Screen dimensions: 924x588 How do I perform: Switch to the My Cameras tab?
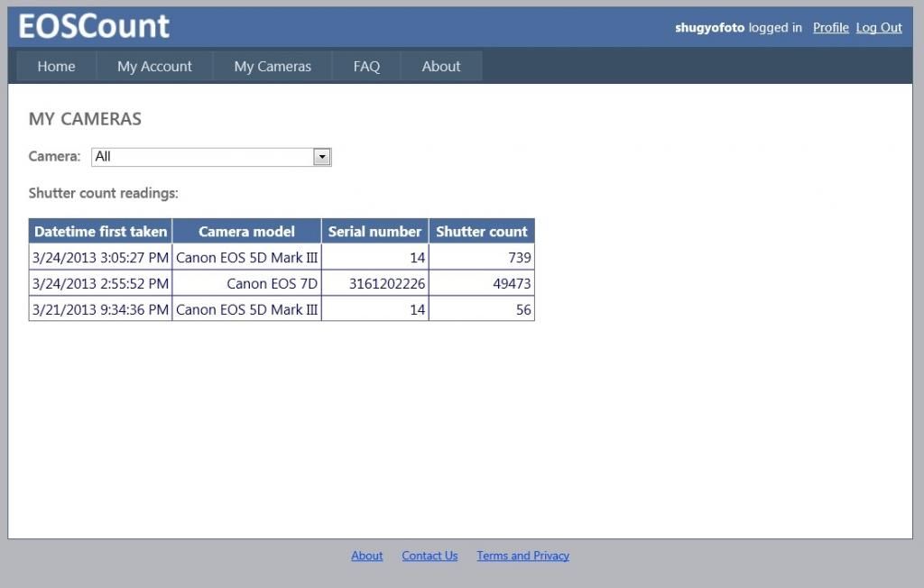tap(273, 66)
